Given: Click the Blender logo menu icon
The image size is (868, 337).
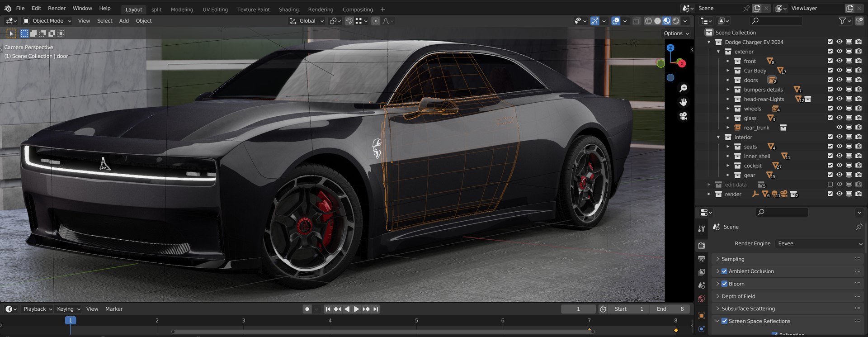Looking at the screenshot, I should 8,8.
